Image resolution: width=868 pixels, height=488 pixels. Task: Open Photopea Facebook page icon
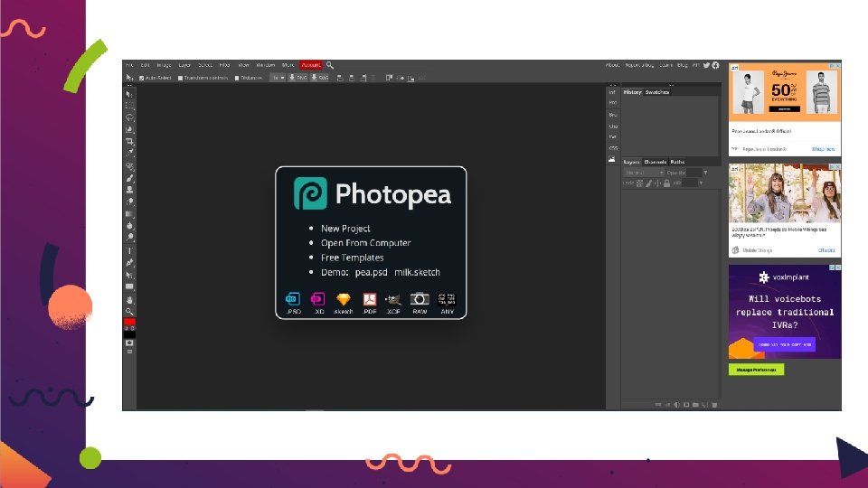[x=715, y=65]
